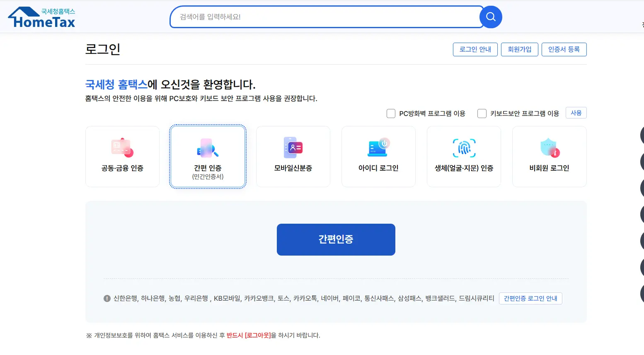The width and height of the screenshot is (644, 355).
Task: Click the blue search magnifier button
Action: [x=491, y=17]
